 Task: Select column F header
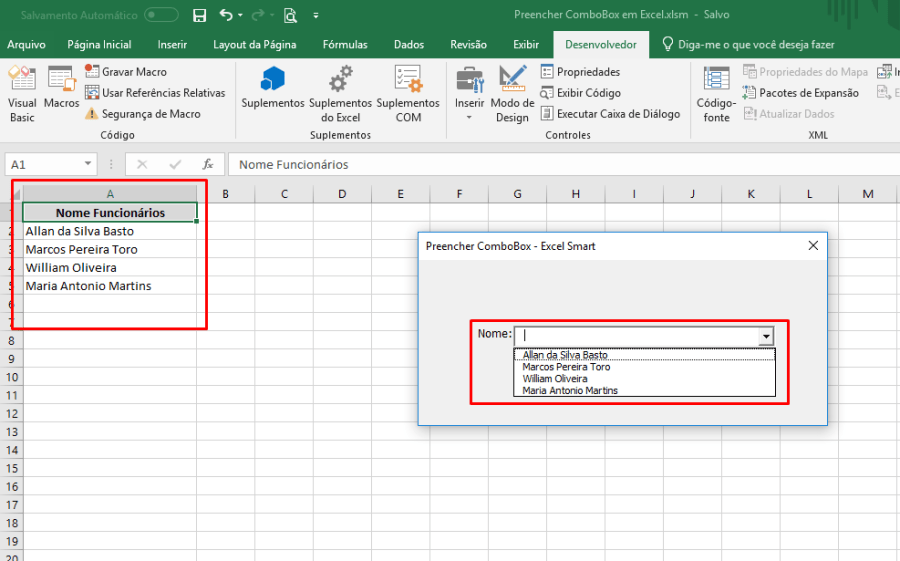coord(459,194)
